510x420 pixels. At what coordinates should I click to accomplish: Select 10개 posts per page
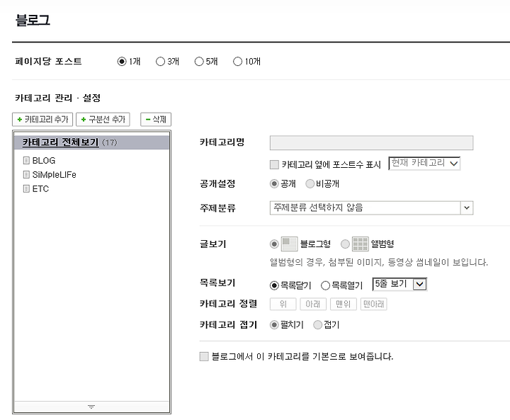click(238, 62)
